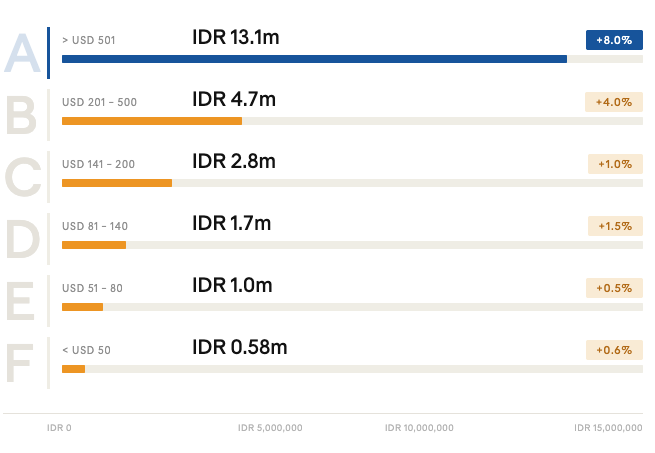
Task: Click the +4.0% growth badge
Action: point(613,102)
